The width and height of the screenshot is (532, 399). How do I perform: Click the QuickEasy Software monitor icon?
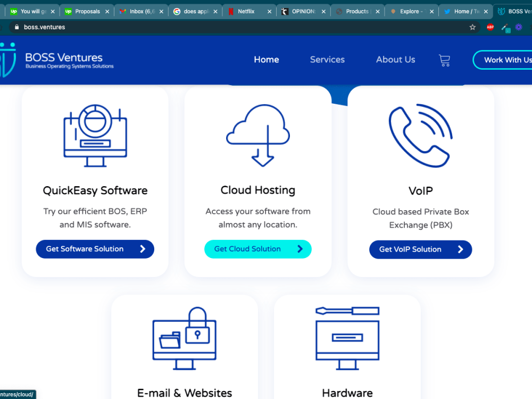[x=95, y=135]
